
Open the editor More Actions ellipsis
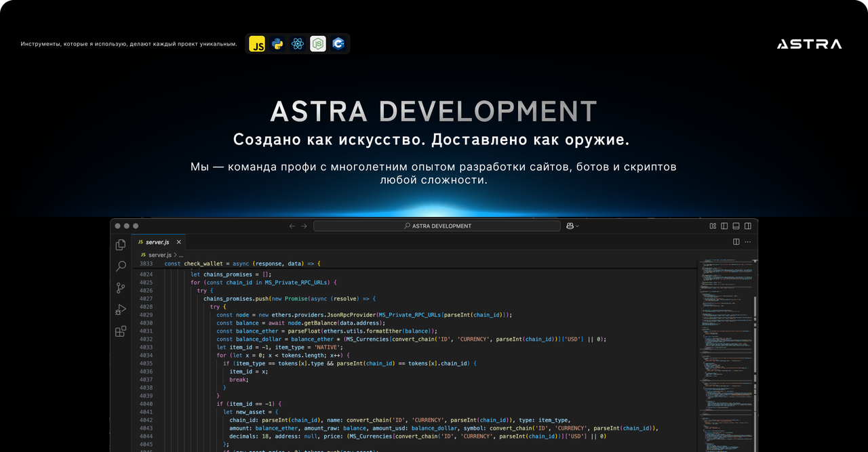[748, 241]
